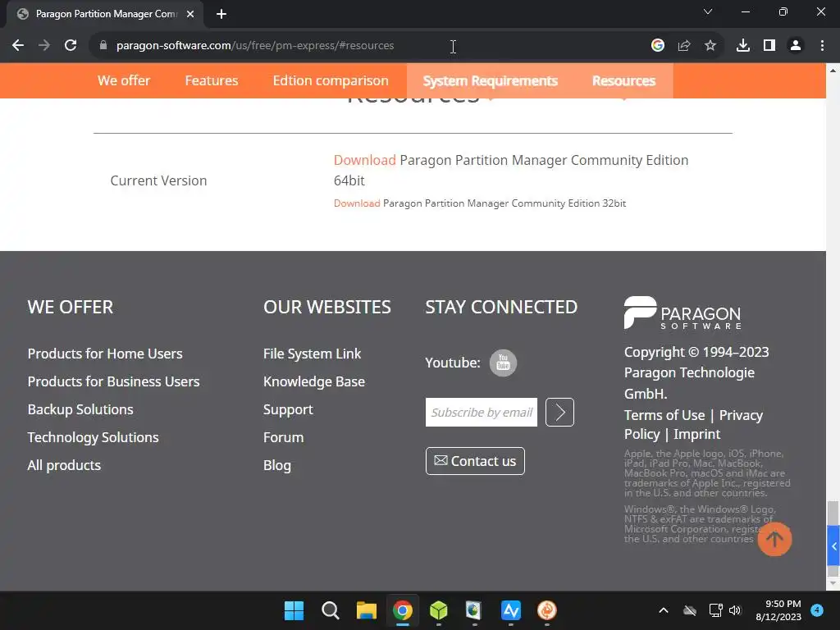Show hidden system tray icons
The image size is (840, 630).
click(663, 610)
